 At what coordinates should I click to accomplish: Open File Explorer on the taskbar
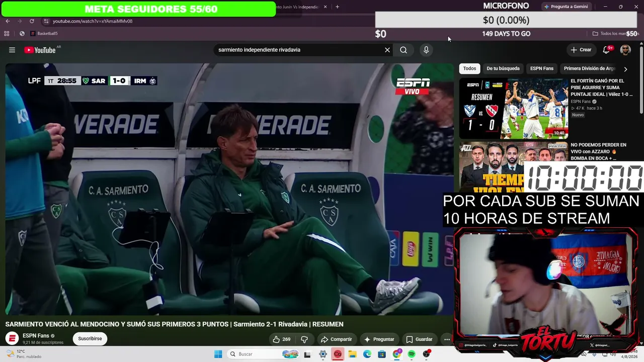point(353,354)
